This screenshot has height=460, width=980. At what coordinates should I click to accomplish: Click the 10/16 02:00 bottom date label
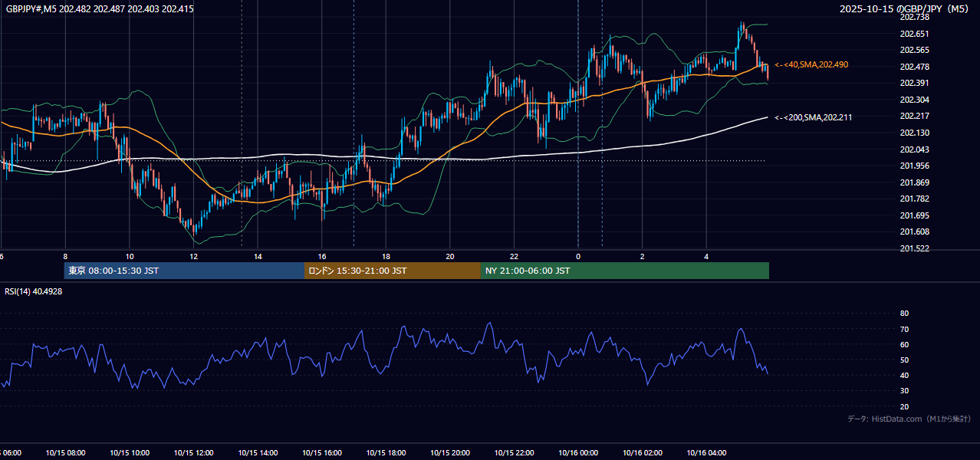click(x=642, y=453)
